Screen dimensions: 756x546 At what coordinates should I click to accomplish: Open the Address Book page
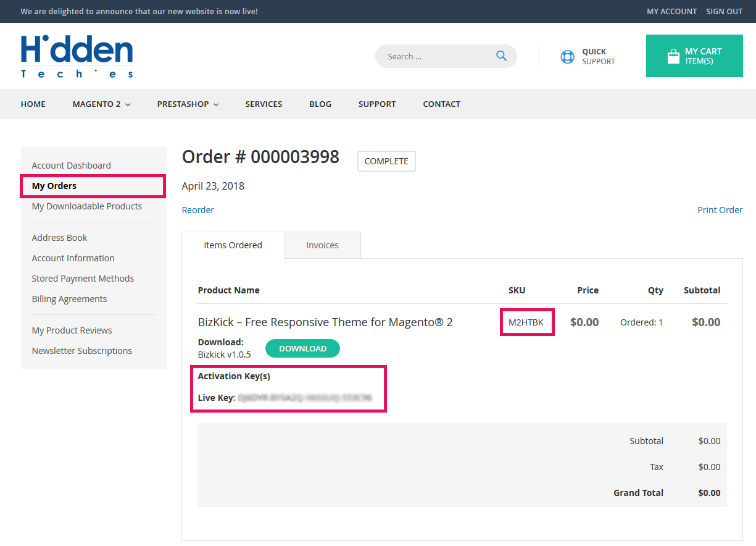tap(60, 238)
